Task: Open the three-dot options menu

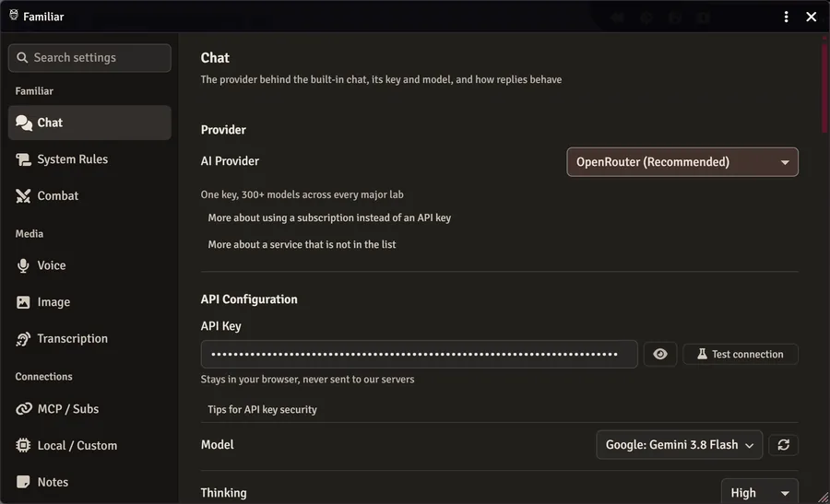Action: tap(786, 17)
